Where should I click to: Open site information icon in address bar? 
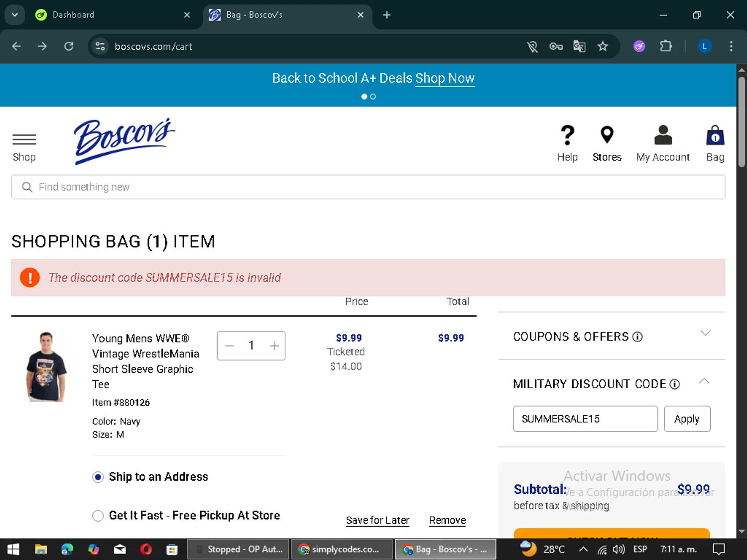(x=100, y=46)
